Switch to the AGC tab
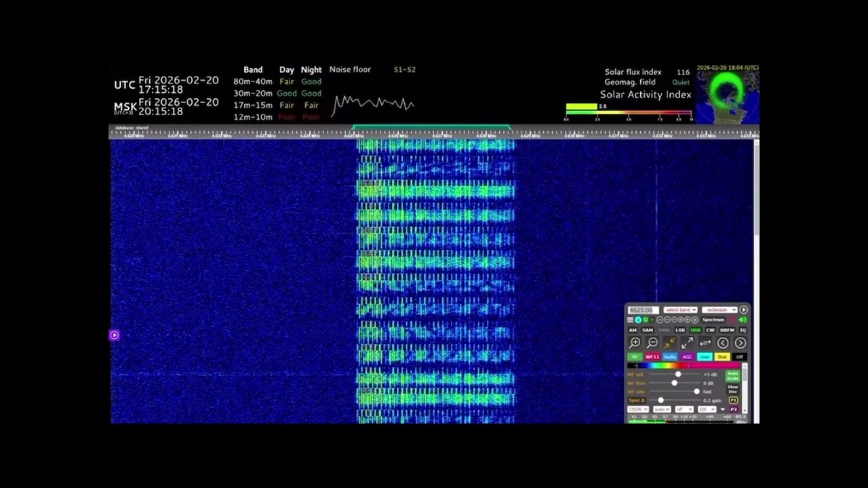The width and height of the screenshot is (868, 488). click(688, 357)
